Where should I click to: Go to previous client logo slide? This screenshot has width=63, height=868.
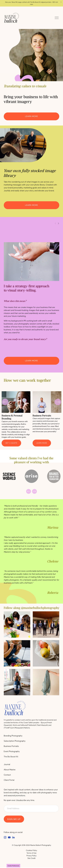29,491
